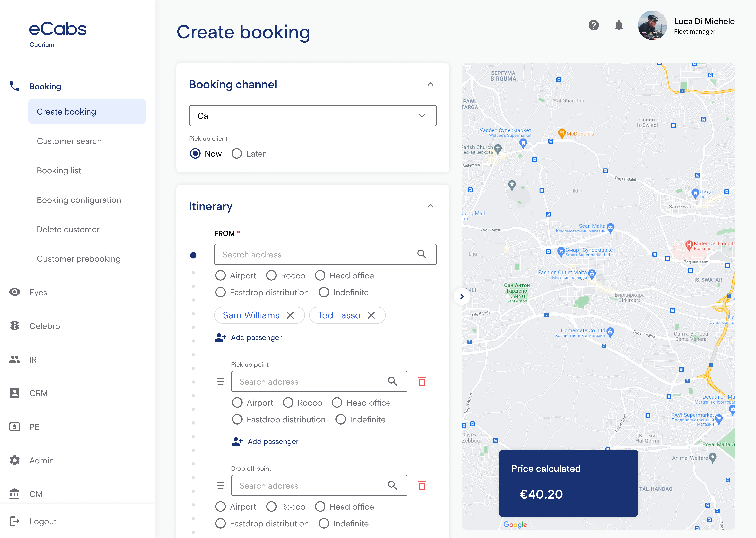Select Later pick up client option
Viewport: 756px width, 538px height.
pyautogui.click(x=237, y=154)
